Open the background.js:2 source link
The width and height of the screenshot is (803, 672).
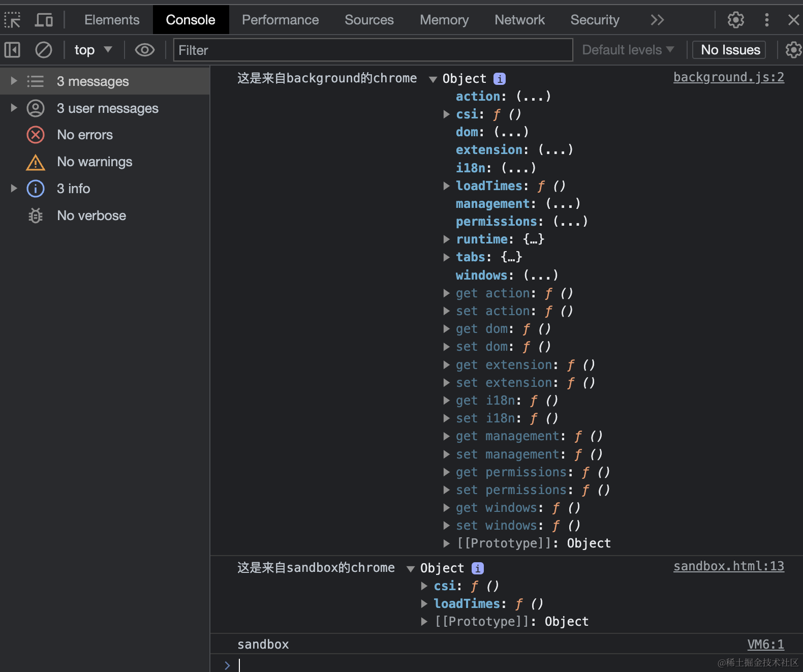728,77
